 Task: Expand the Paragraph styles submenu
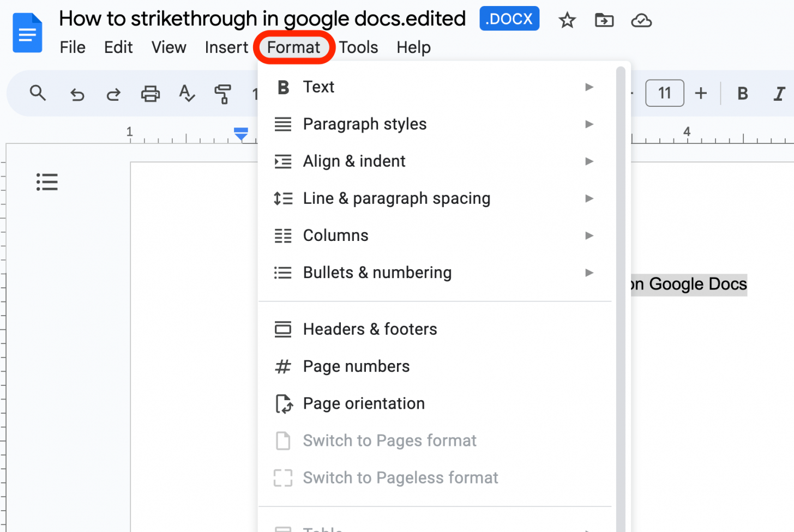[435, 124]
